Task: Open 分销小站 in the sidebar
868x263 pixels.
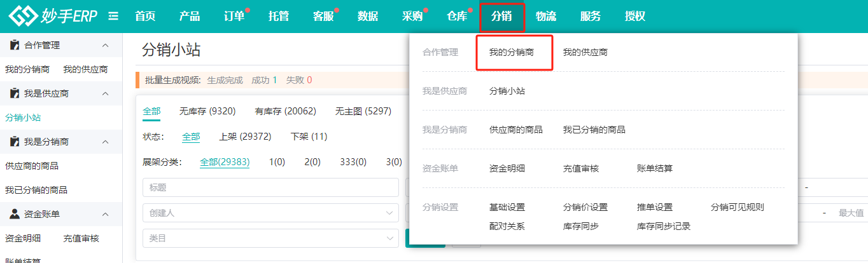Action: 23,118
